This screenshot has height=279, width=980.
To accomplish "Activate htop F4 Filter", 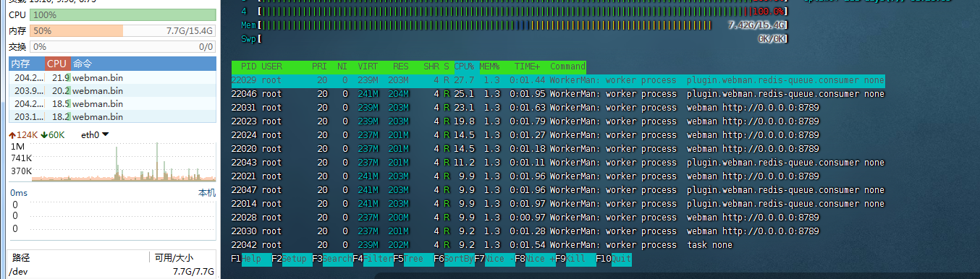I will [x=373, y=259].
